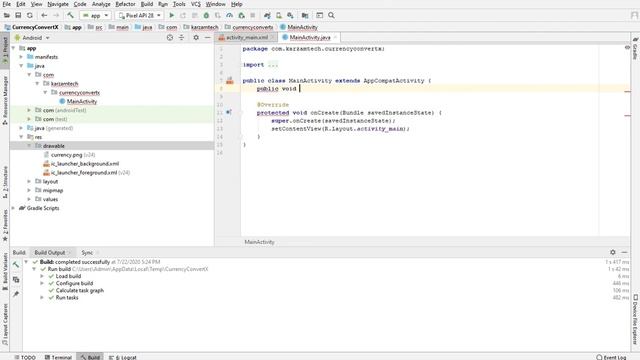Viewport: 640px width, 360px height.
Task: Collapse the app module tree node
Action: 13,48
